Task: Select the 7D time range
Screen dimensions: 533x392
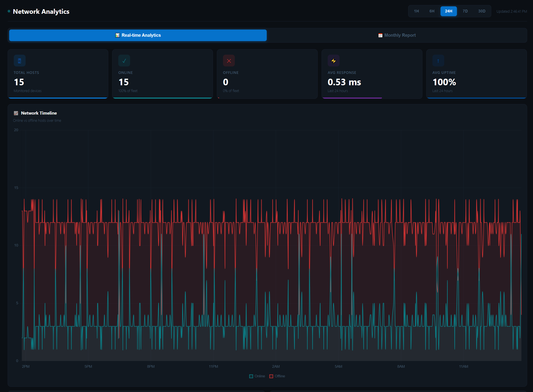Action: [x=465, y=11]
